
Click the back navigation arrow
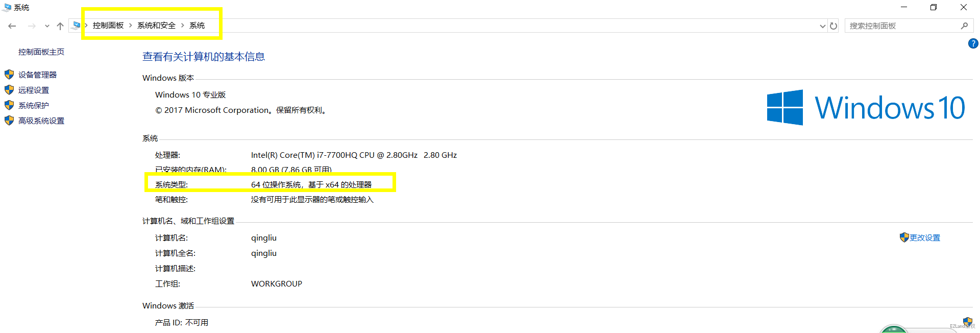tap(12, 26)
